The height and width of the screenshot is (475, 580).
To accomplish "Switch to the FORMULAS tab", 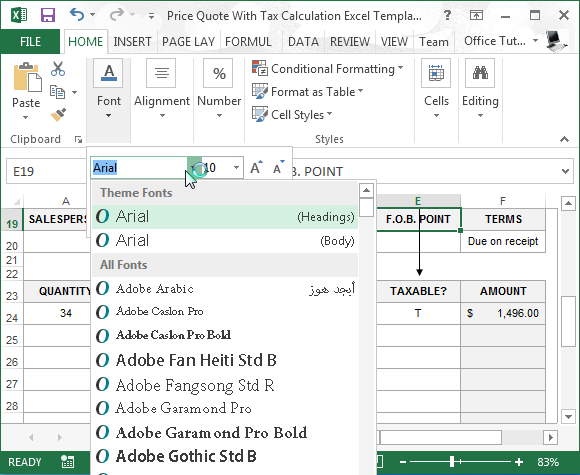I will click(248, 41).
